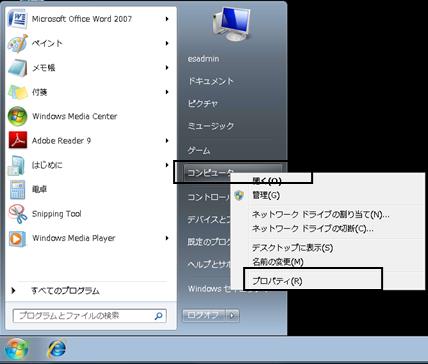Expand the Adobe Reader 9 jump list arrow
Viewport: 428px width, 364px height.
[x=167, y=141]
